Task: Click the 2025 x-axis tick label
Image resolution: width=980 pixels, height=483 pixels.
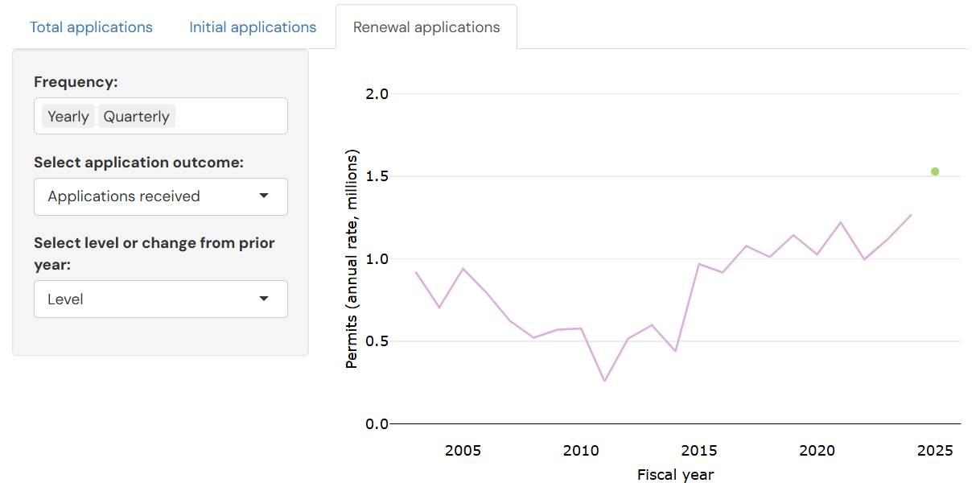Action: click(935, 450)
